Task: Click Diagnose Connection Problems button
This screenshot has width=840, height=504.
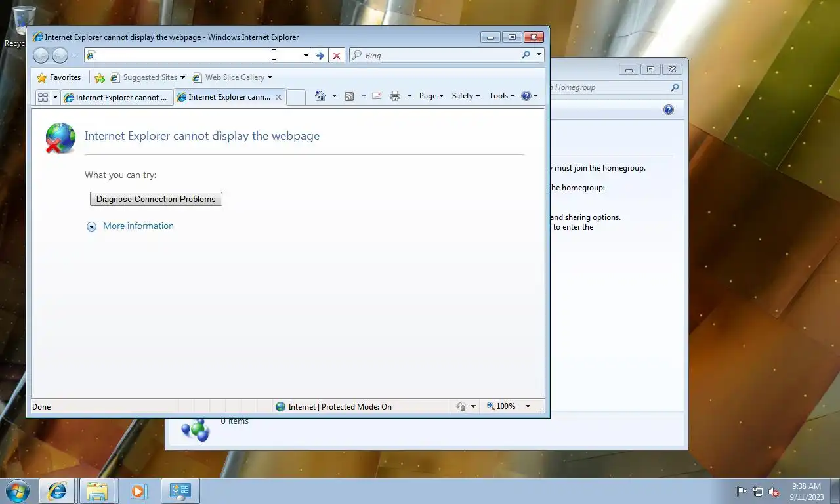Action: [x=156, y=199]
